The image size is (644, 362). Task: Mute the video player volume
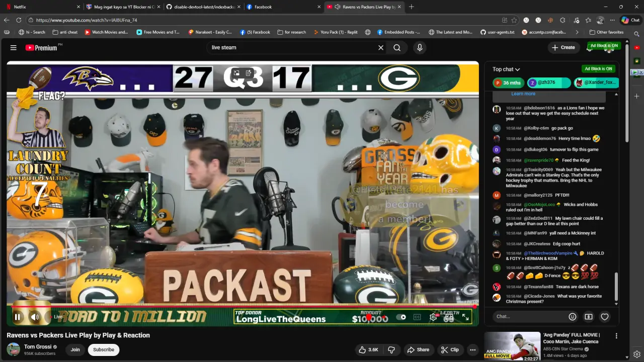(x=35, y=317)
